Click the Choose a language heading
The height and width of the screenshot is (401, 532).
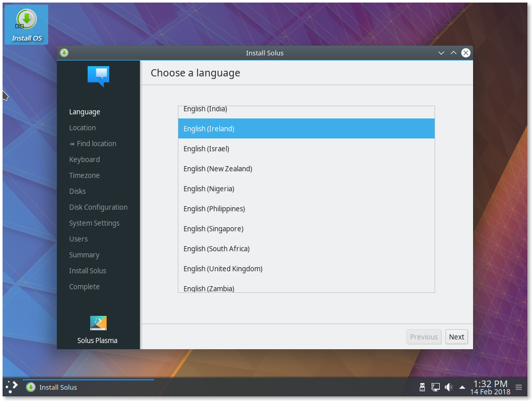(195, 73)
